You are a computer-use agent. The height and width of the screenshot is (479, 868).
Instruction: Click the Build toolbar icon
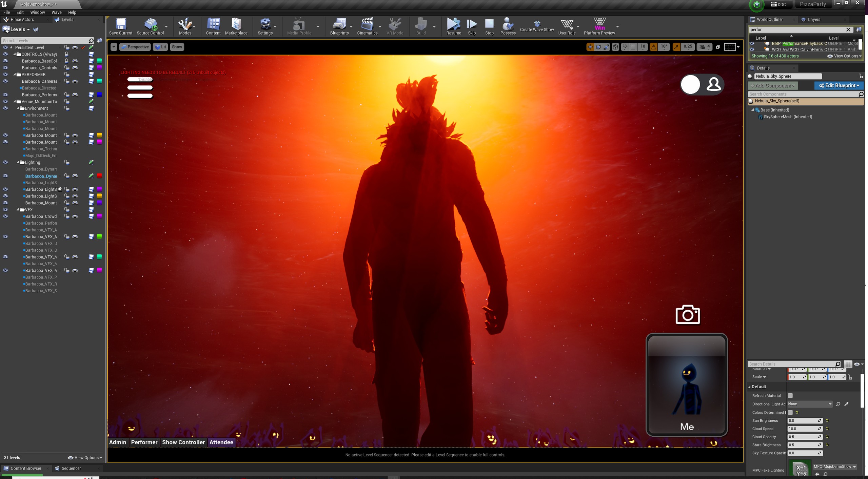click(x=421, y=26)
